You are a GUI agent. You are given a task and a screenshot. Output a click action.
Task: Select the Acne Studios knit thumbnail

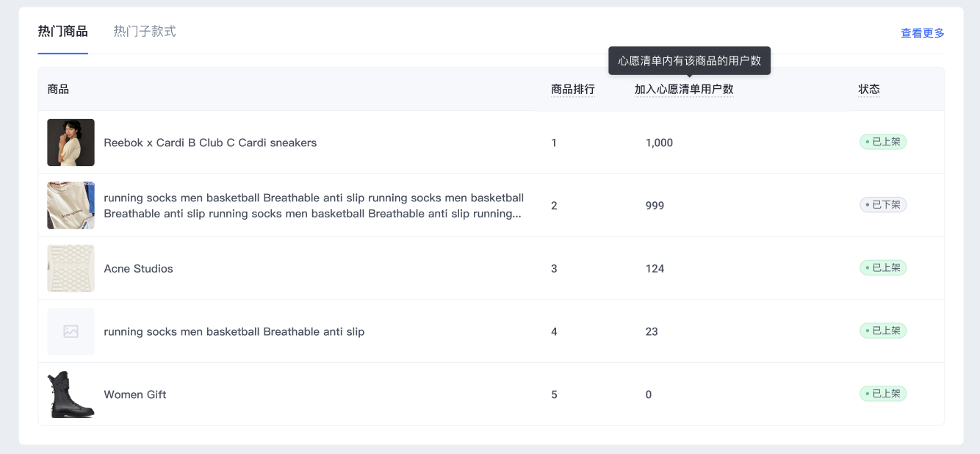(71, 268)
